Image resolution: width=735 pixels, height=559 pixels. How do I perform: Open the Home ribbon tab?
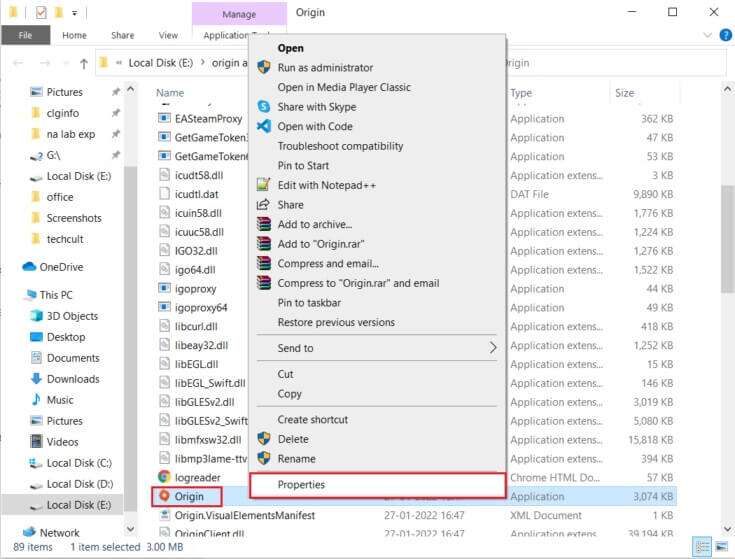click(75, 35)
